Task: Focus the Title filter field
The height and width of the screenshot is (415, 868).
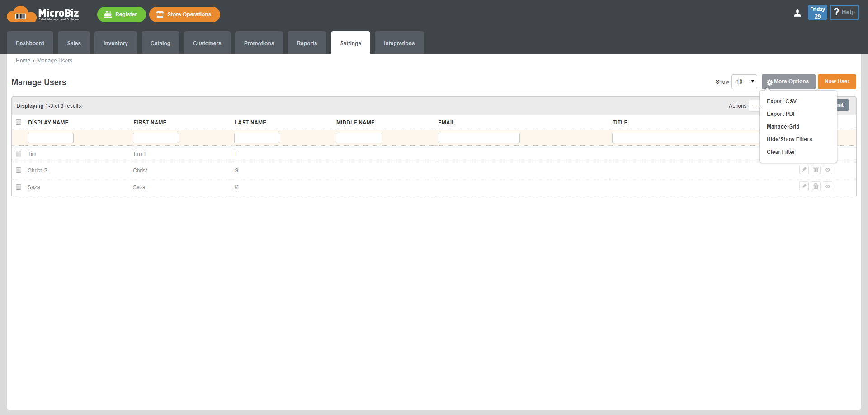Action: (x=686, y=138)
